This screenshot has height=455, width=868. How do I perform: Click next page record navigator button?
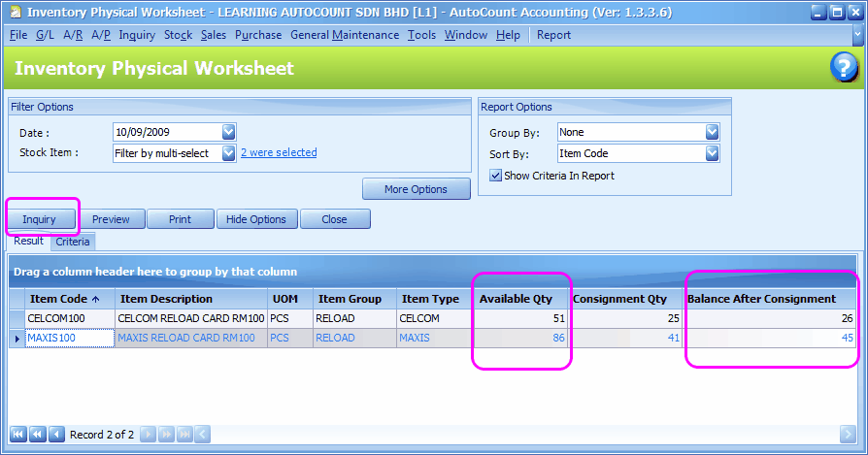(166, 435)
